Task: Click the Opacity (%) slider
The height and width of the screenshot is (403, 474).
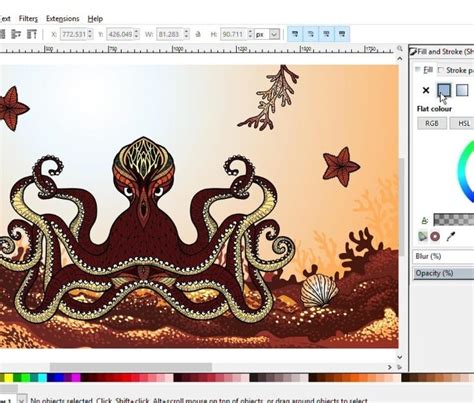Action: 444,273
